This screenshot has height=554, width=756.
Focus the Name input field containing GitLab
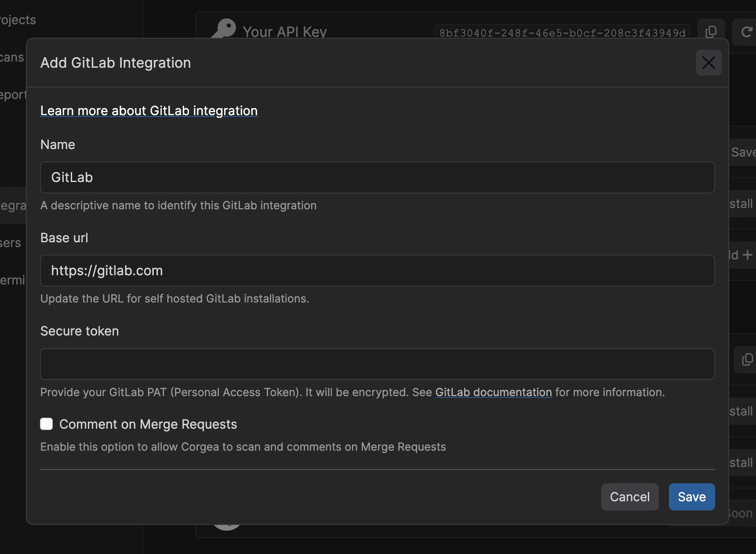(377, 178)
